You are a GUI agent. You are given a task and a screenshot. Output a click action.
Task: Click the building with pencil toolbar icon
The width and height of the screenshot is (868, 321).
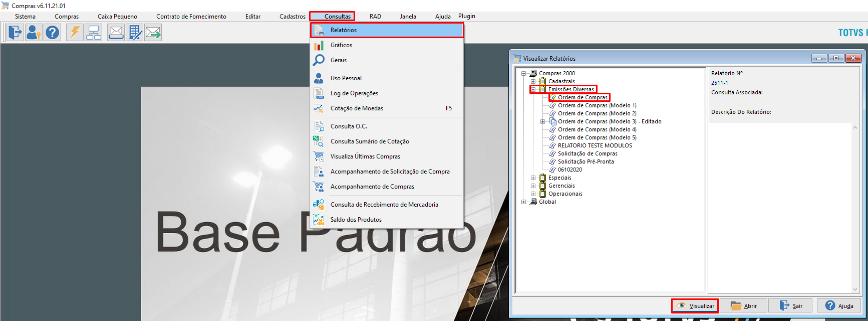[134, 33]
